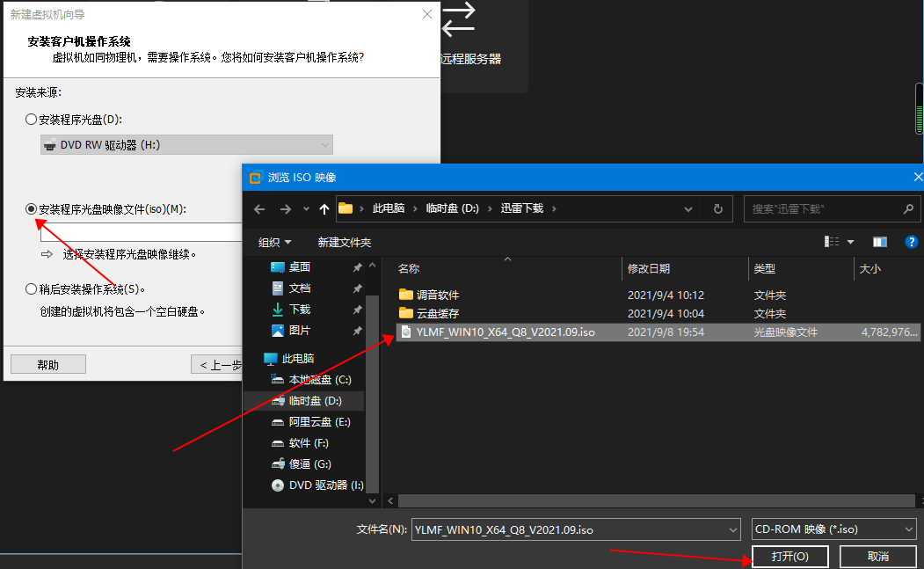Image resolution: width=924 pixels, height=569 pixels.
Task: Open the 文件名 combo box dropdown
Action: 733,529
